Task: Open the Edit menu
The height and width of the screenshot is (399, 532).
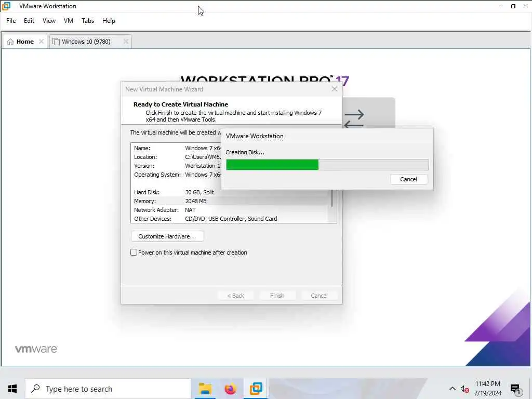Action: pos(29,21)
